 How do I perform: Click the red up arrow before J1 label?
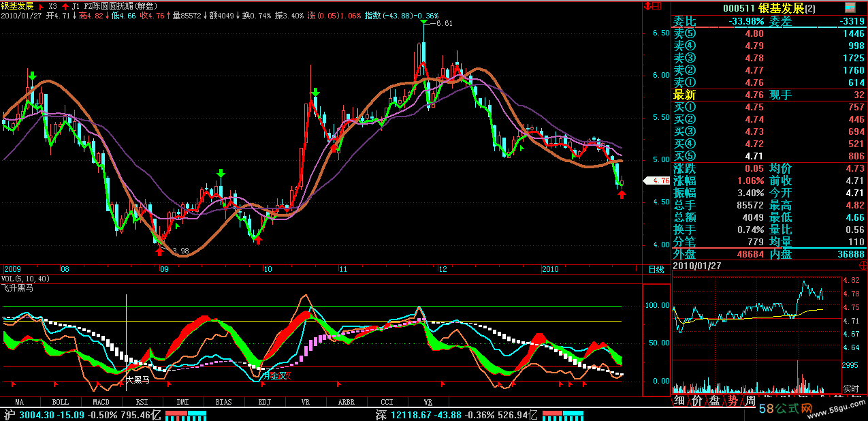65,5
